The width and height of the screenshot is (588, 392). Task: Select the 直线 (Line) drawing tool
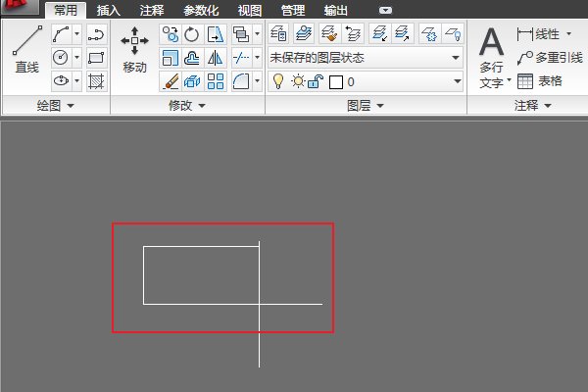coord(26,49)
